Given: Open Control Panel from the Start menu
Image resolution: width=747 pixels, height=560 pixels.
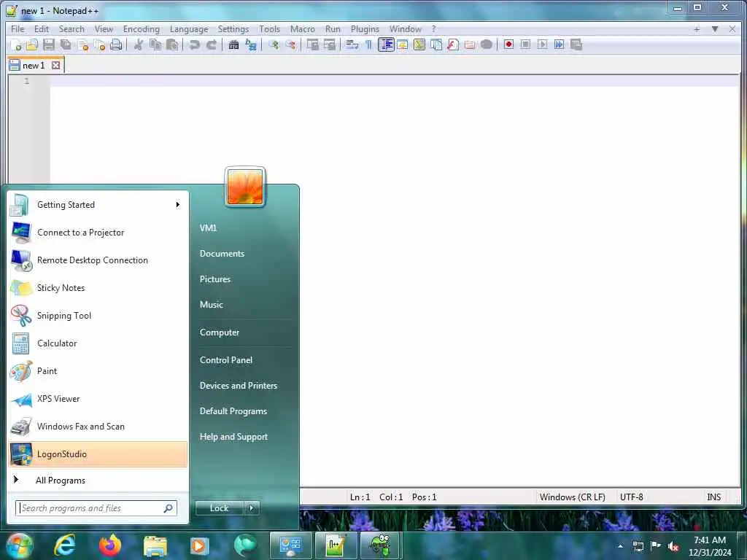Looking at the screenshot, I should click(226, 360).
